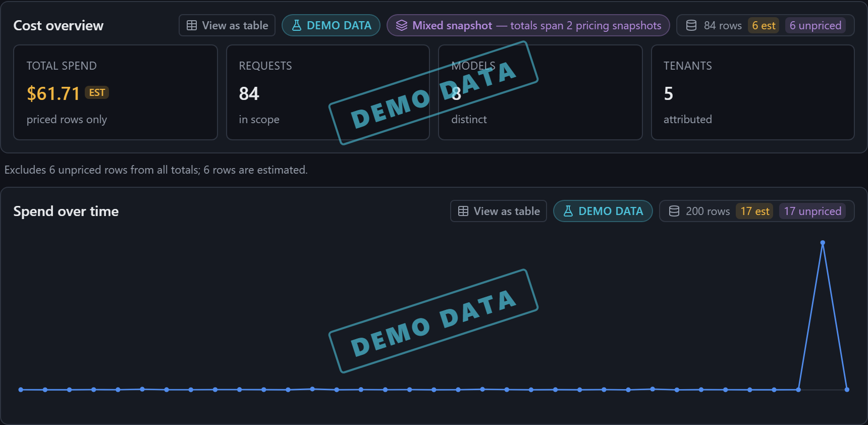Click the table grid icon in Cost overview
Viewport: 868px width, 425px height.
click(192, 25)
